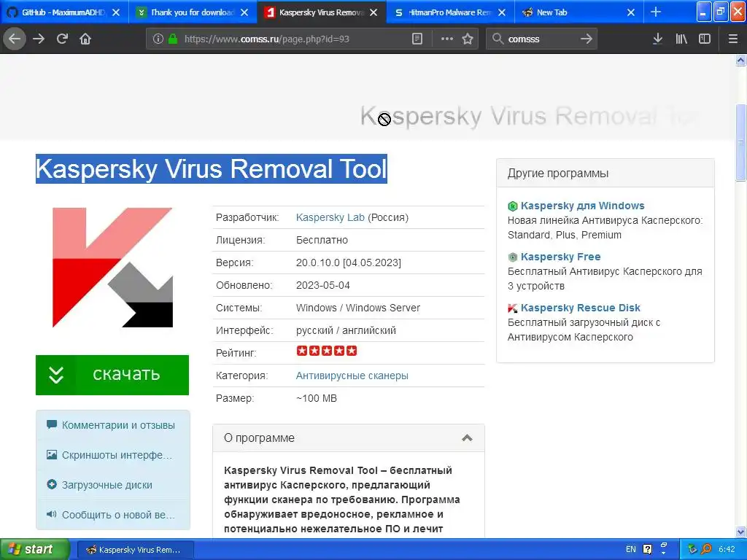Open Kaspersky Free link
This screenshot has width=747, height=560.
tap(560, 257)
